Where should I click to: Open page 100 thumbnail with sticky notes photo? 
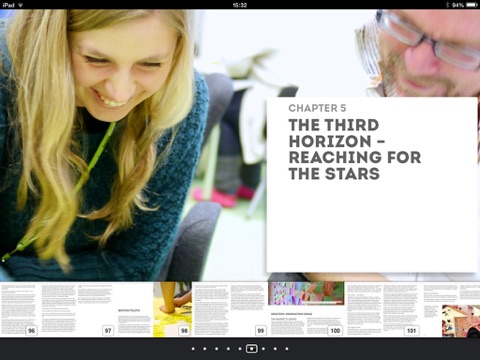[306, 309]
